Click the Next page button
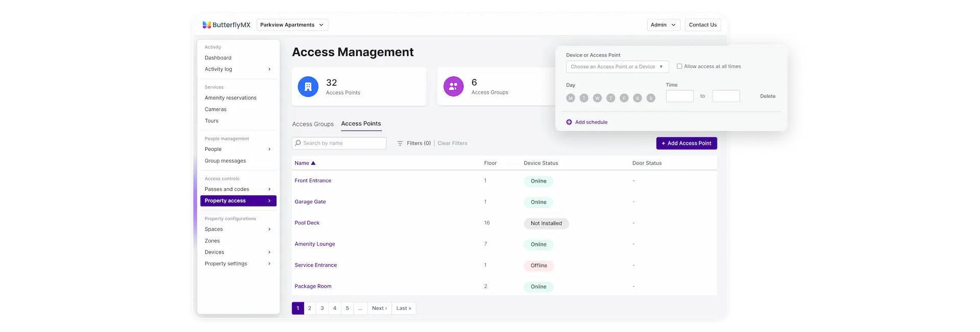980x332 pixels. click(379, 309)
